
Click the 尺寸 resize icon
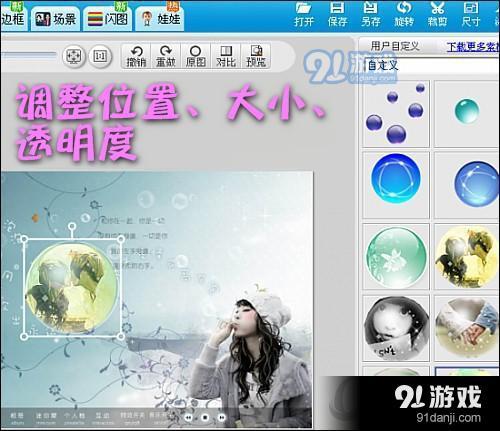[471, 14]
